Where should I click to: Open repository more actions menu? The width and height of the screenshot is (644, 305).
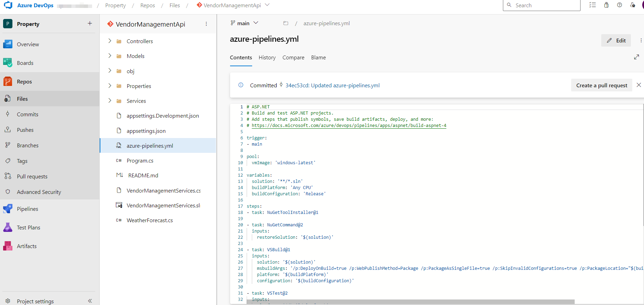206,24
